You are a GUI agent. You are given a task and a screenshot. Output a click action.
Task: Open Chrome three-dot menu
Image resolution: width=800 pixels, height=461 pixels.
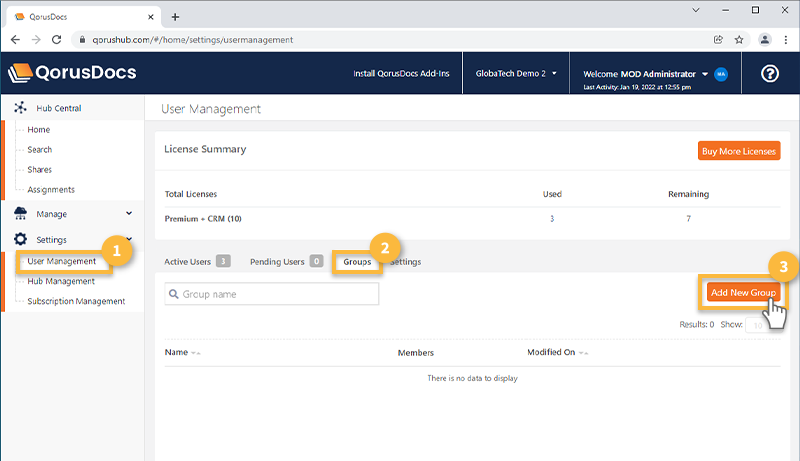(x=786, y=40)
